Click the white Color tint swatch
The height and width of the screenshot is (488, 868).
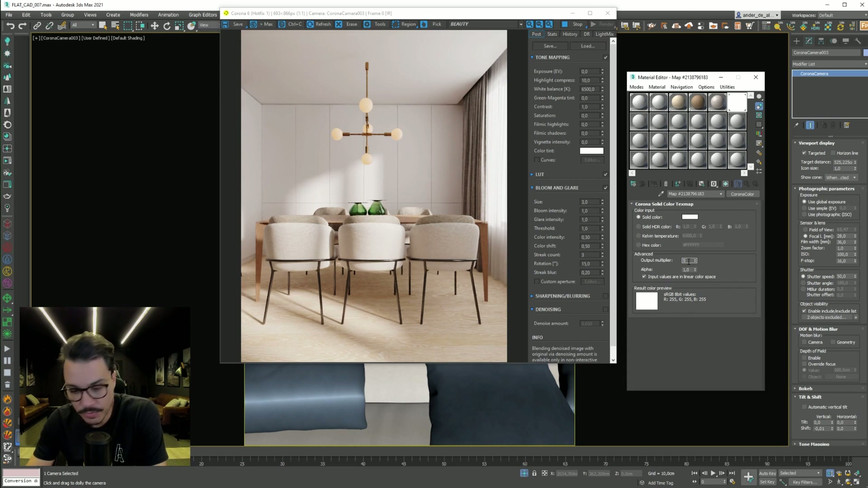click(591, 151)
